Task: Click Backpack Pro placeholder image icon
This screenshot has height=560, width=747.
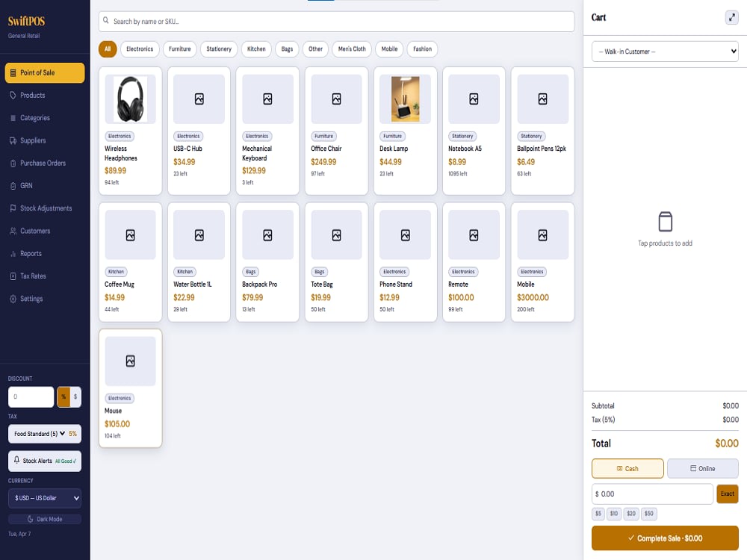Action: 267,234
